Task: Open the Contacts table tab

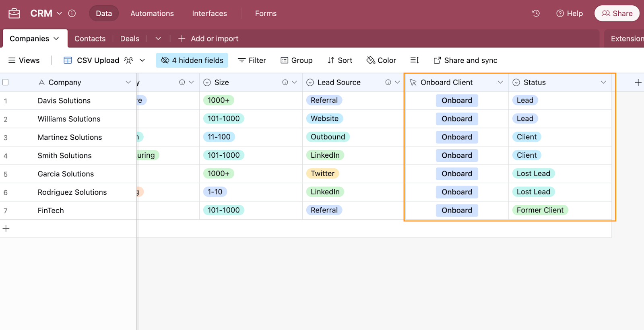Action: [x=90, y=39]
